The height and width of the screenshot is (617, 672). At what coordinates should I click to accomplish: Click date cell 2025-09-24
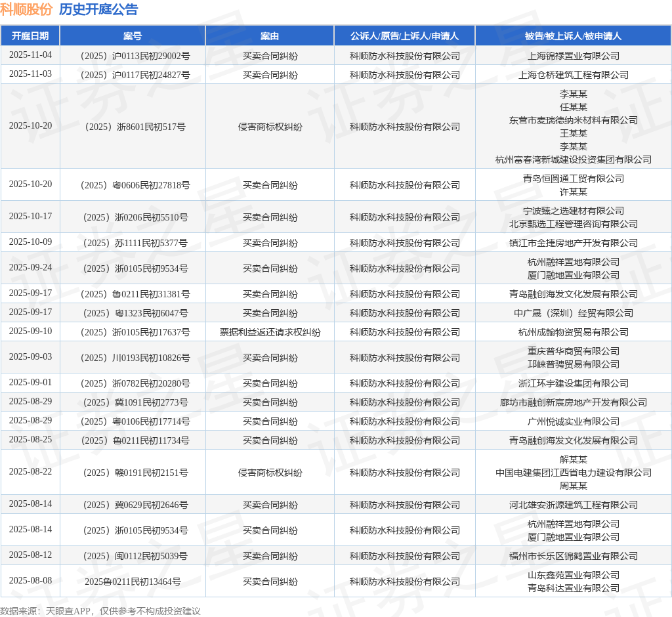(30, 267)
